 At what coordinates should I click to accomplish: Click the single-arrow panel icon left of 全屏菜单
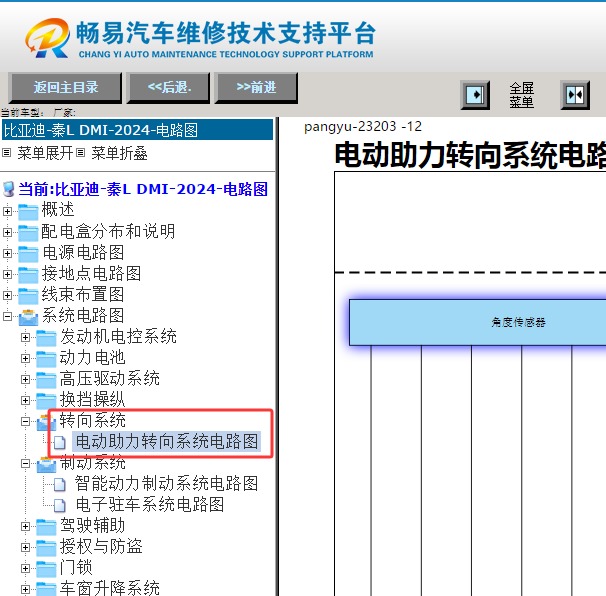[x=475, y=95]
